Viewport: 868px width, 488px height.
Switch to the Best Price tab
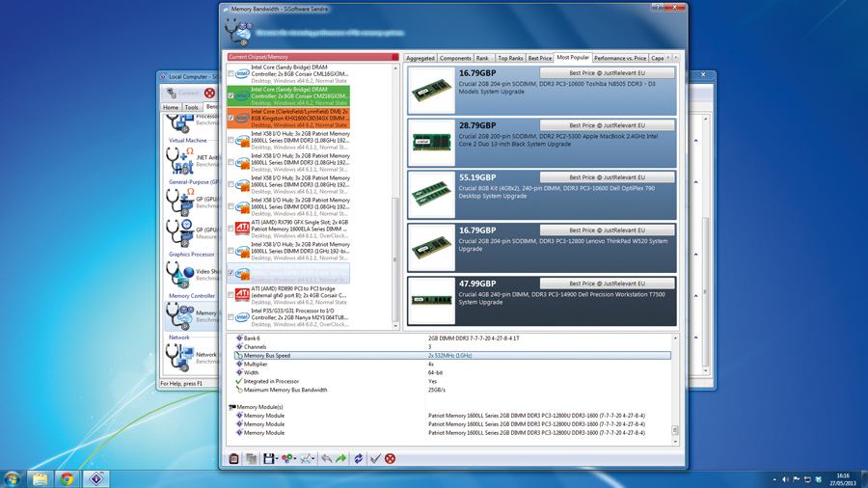point(540,58)
